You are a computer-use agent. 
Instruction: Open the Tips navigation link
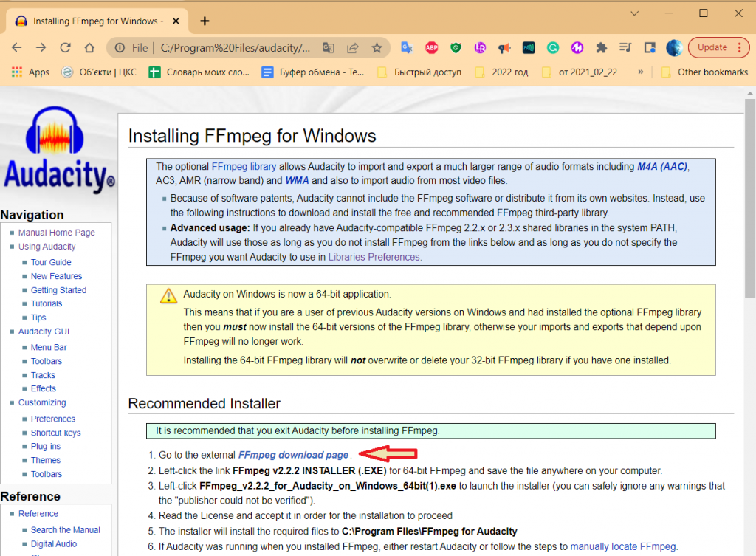38,318
